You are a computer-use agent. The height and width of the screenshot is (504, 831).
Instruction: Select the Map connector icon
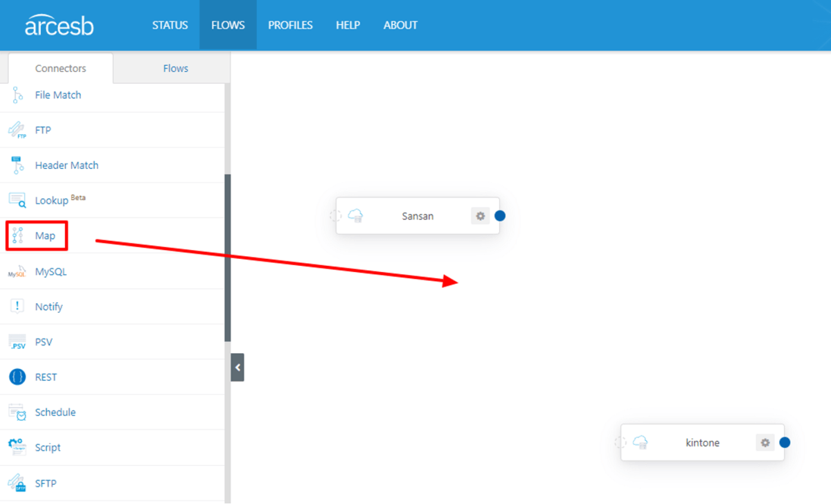click(17, 236)
